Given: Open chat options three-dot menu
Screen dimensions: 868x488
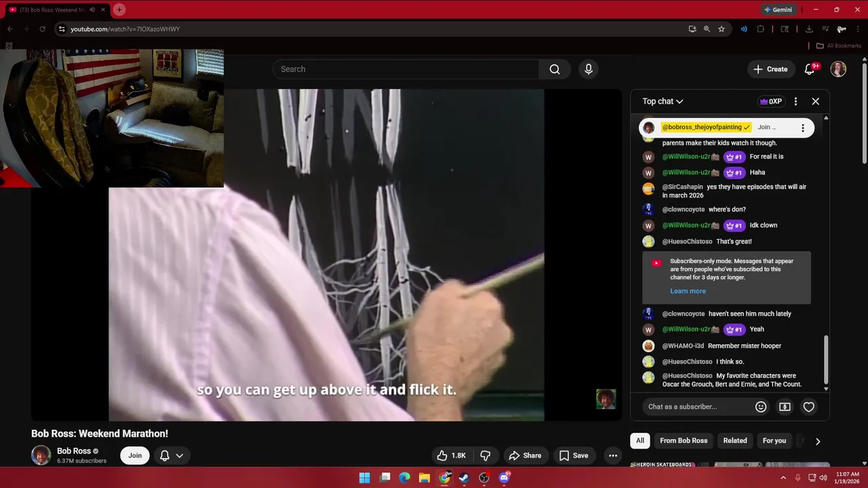Looking at the screenshot, I should tap(795, 102).
